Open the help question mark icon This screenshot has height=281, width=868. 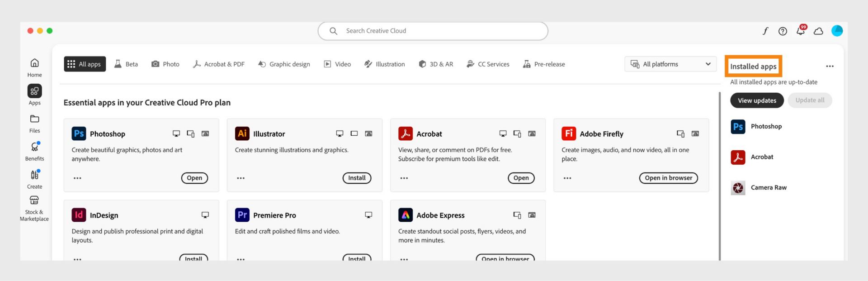(783, 31)
